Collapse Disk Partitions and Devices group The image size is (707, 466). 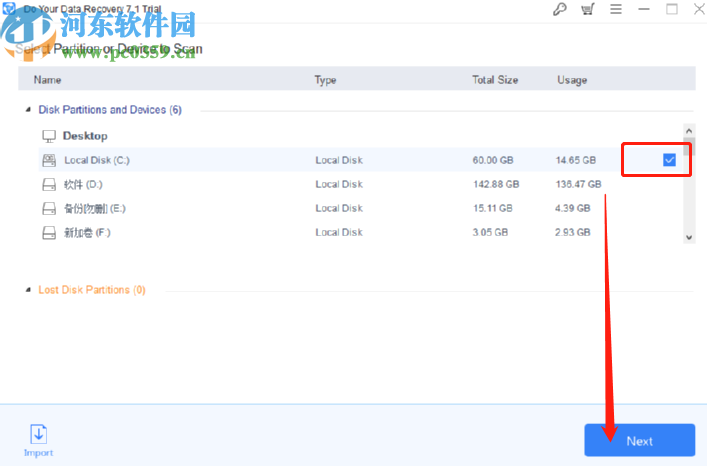(28, 110)
